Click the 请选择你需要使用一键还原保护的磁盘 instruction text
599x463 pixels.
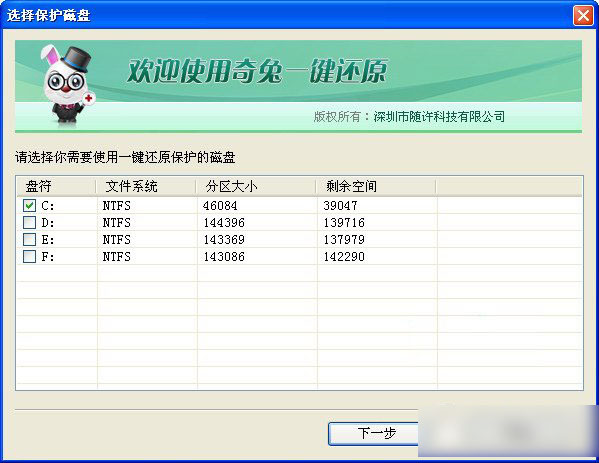(125, 157)
